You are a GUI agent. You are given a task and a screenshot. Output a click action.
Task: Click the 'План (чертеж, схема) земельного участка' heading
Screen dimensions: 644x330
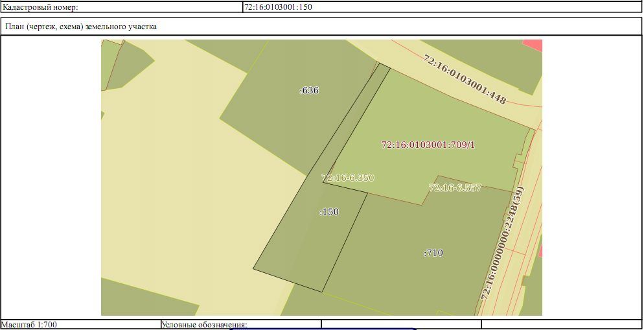(81, 27)
